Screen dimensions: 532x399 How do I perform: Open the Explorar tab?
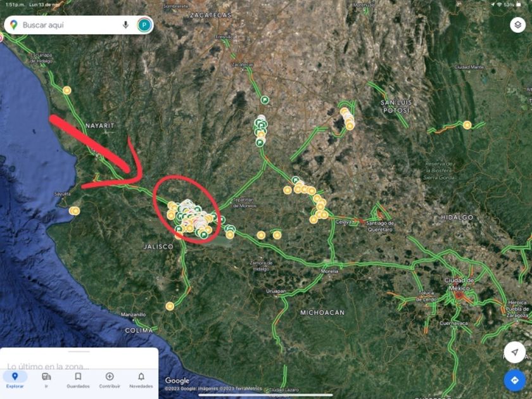pyautogui.click(x=15, y=379)
